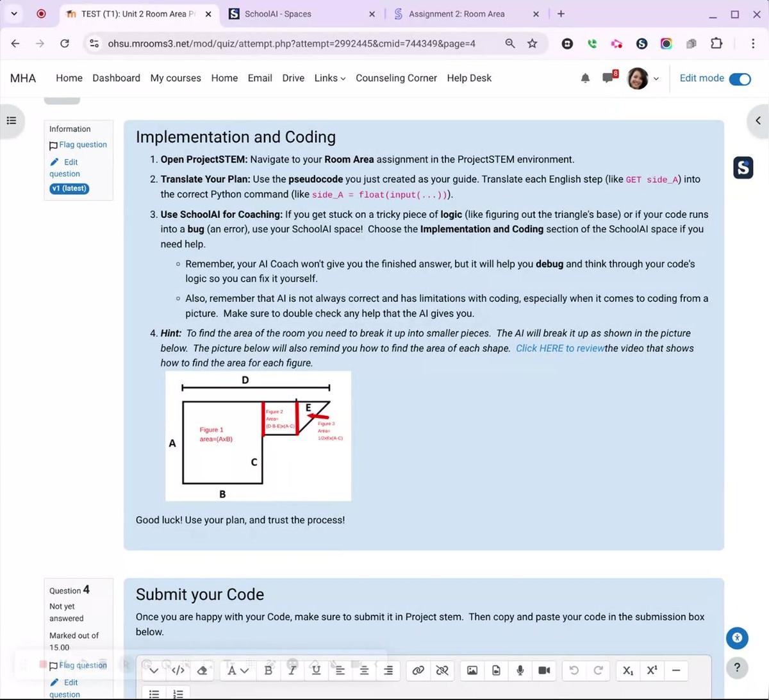Open messages with the chat bubble icon

click(608, 78)
